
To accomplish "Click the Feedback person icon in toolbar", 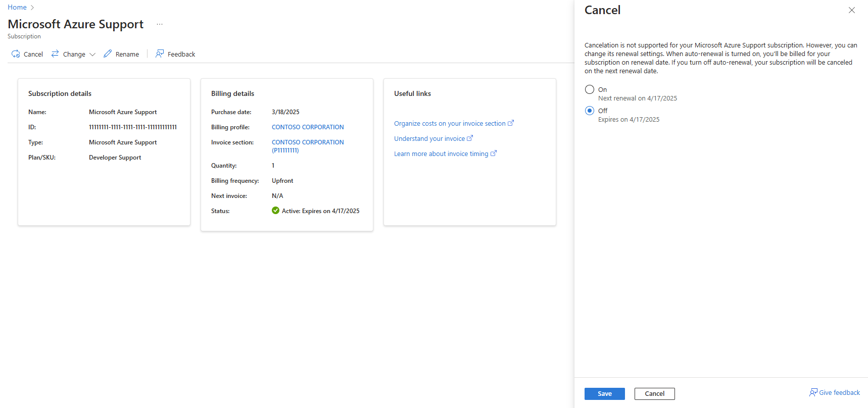I will (x=160, y=54).
